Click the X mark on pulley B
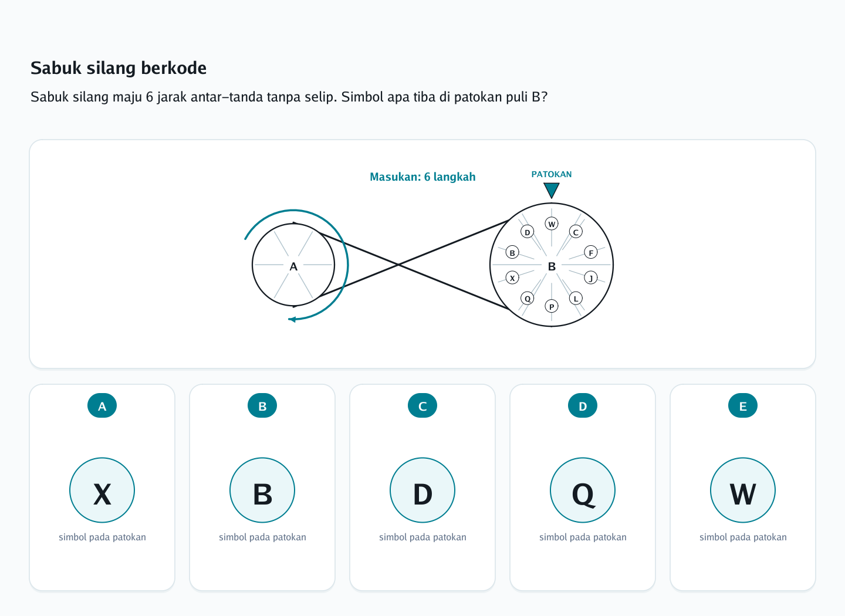Image resolution: width=845 pixels, height=616 pixels. [x=512, y=277]
